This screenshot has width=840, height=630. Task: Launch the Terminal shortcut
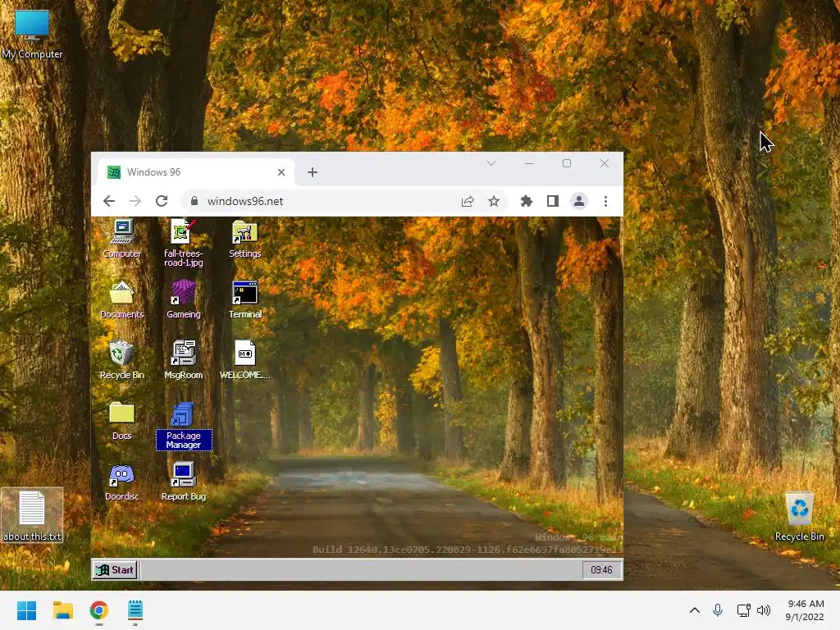coord(244,299)
